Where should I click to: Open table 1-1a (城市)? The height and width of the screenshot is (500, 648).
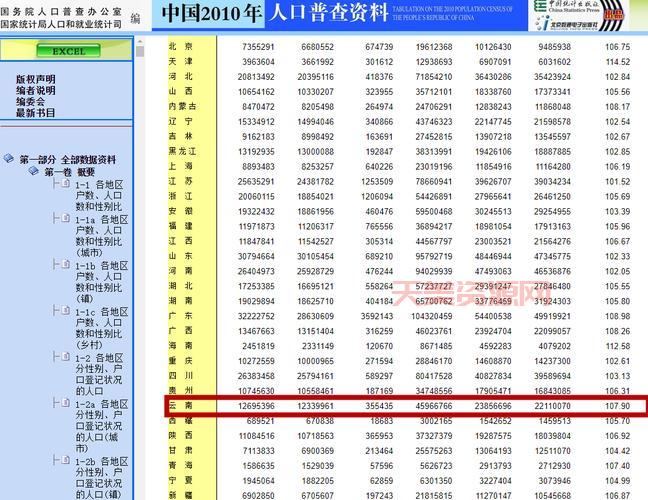coord(102,236)
